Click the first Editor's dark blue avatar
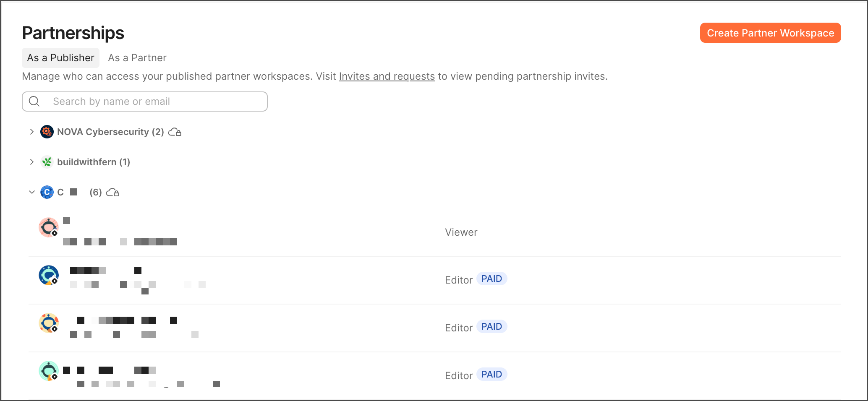Image resolution: width=868 pixels, height=401 pixels. click(x=49, y=276)
